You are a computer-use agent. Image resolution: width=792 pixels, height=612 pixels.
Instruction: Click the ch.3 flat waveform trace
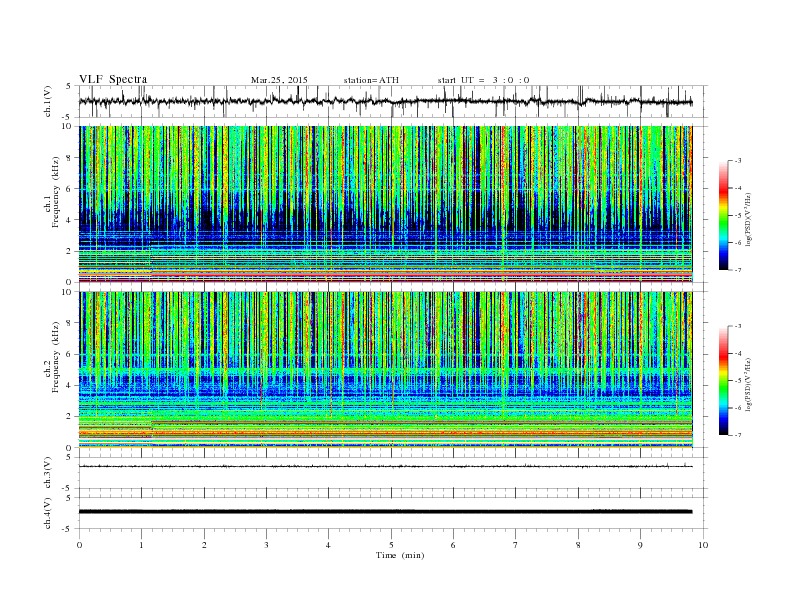coord(386,467)
